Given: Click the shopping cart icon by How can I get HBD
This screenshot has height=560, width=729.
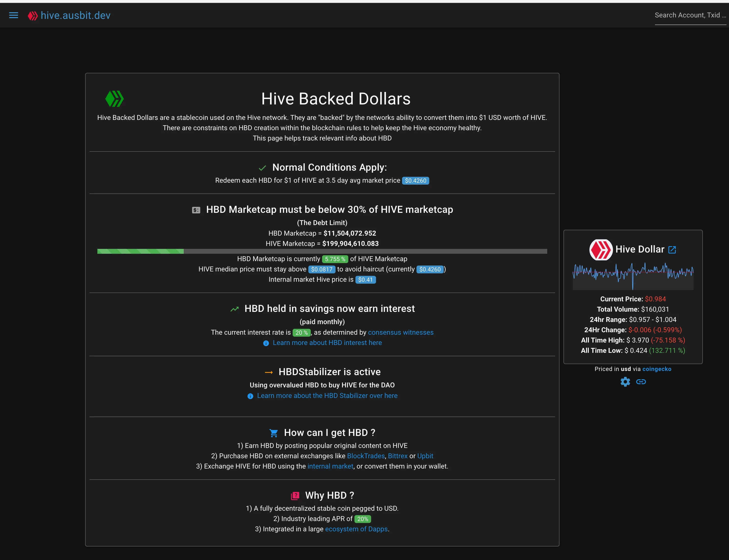Looking at the screenshot, I should point(274,433).
